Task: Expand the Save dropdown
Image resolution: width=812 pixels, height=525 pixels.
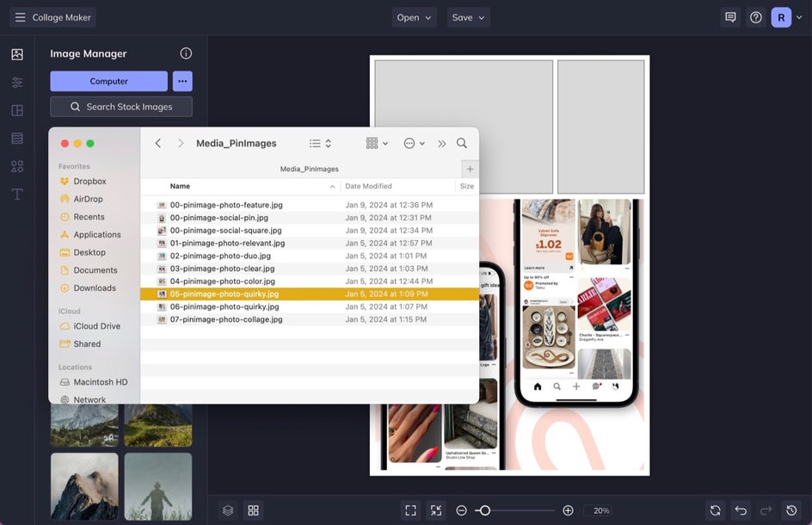Action: point(468,17)
